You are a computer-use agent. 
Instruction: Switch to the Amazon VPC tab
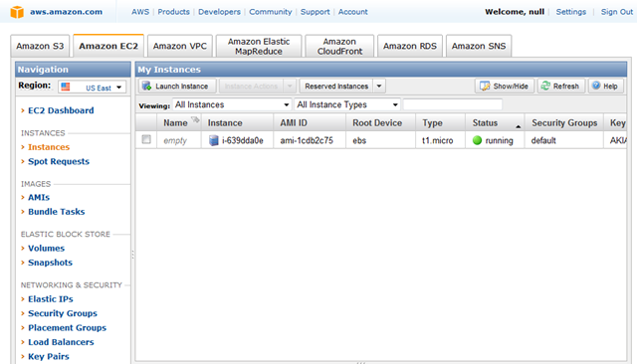(x=180, y=46)
